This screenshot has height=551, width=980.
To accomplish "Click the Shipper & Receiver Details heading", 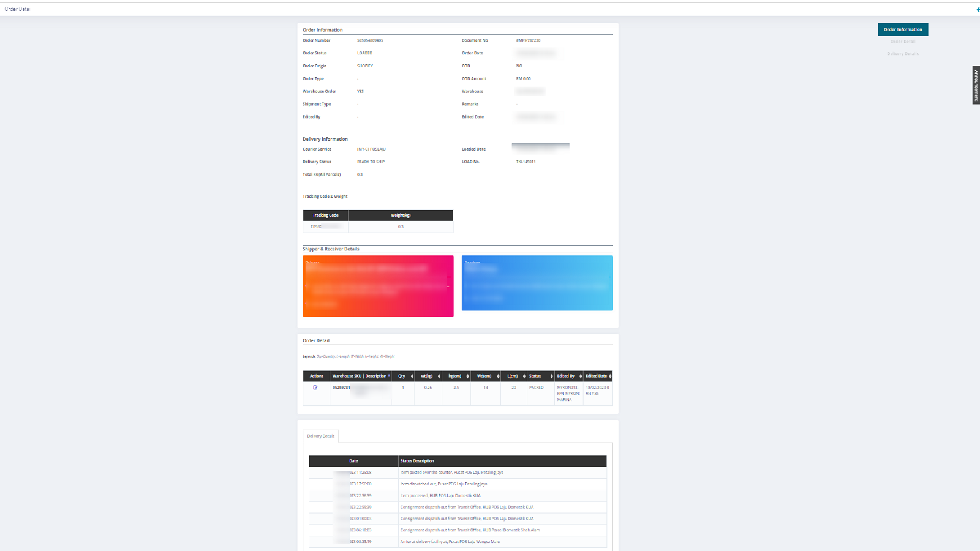I will click(331, 249).
